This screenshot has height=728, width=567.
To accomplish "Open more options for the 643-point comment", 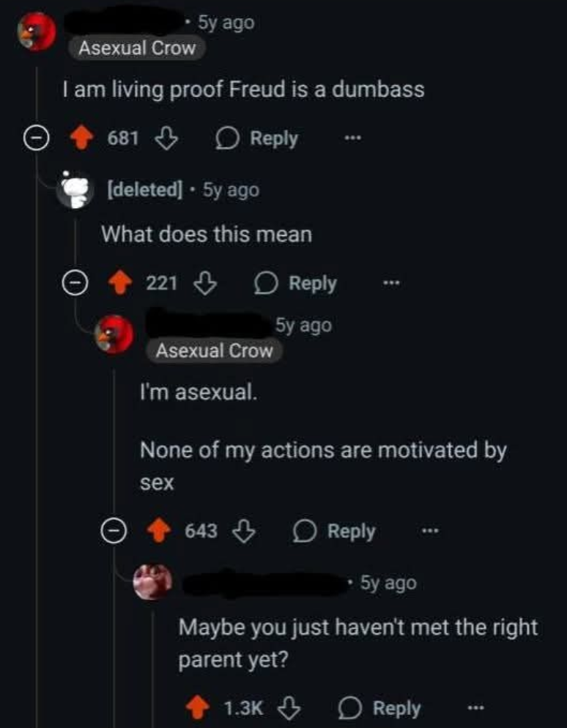I will [x=432, y=531].
